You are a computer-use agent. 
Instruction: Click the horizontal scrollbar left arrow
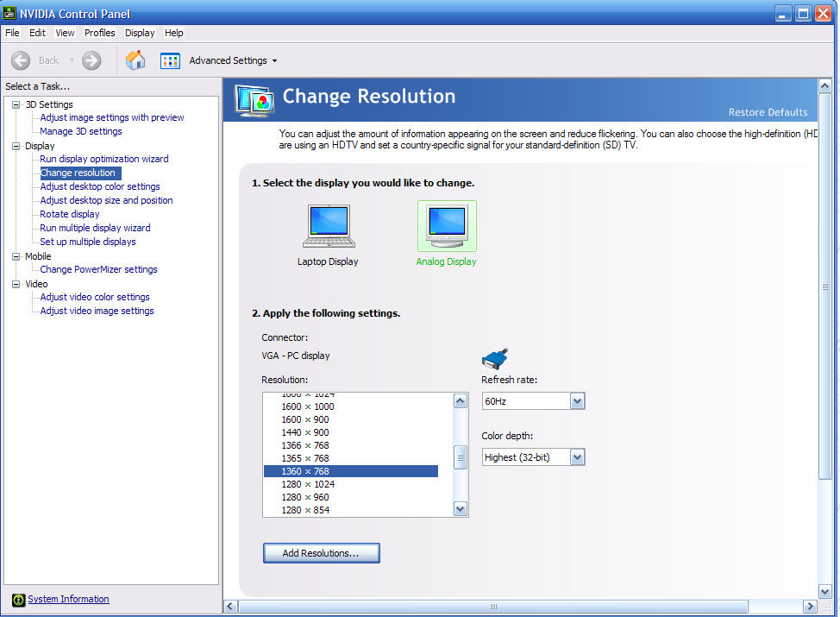point(231,607)
